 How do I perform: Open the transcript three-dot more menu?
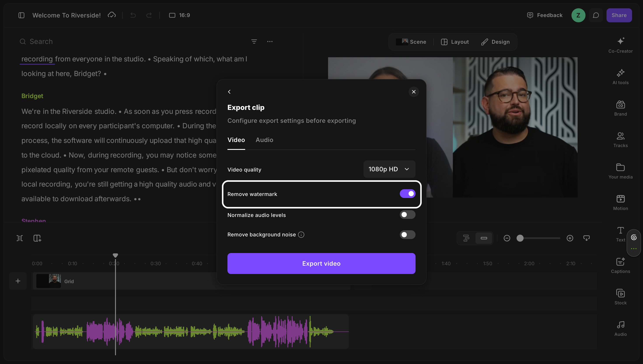tap(270, 42)
